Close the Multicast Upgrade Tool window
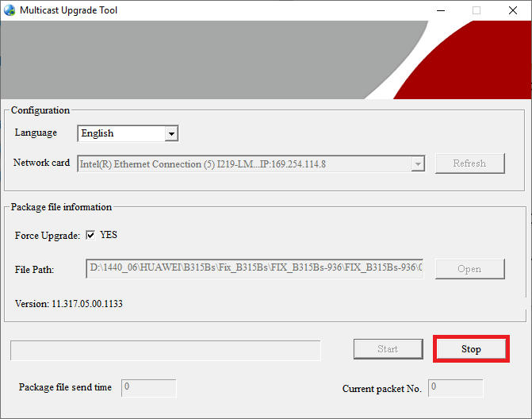 tap(513, 10)
